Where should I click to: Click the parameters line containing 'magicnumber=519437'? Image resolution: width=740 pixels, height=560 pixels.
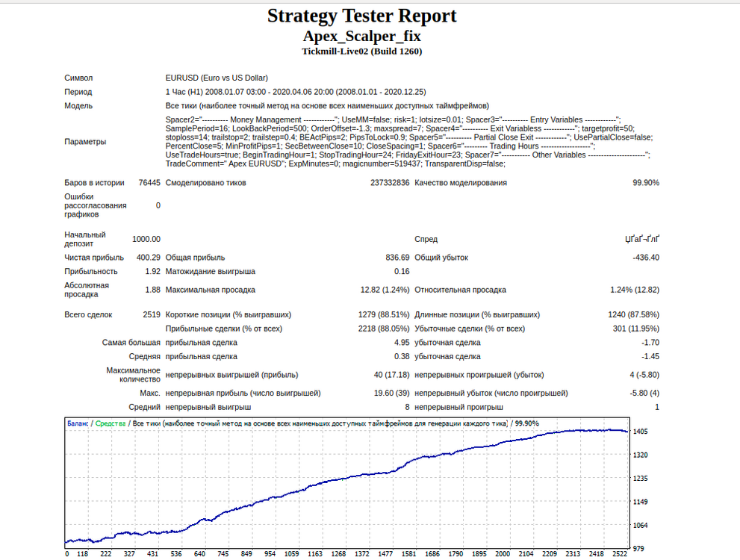335,164
